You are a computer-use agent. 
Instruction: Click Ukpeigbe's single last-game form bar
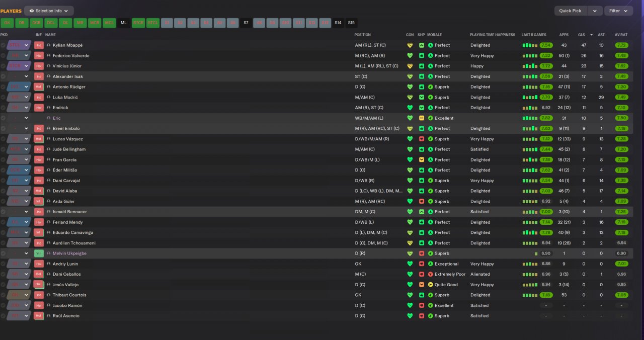coord(536,253)
